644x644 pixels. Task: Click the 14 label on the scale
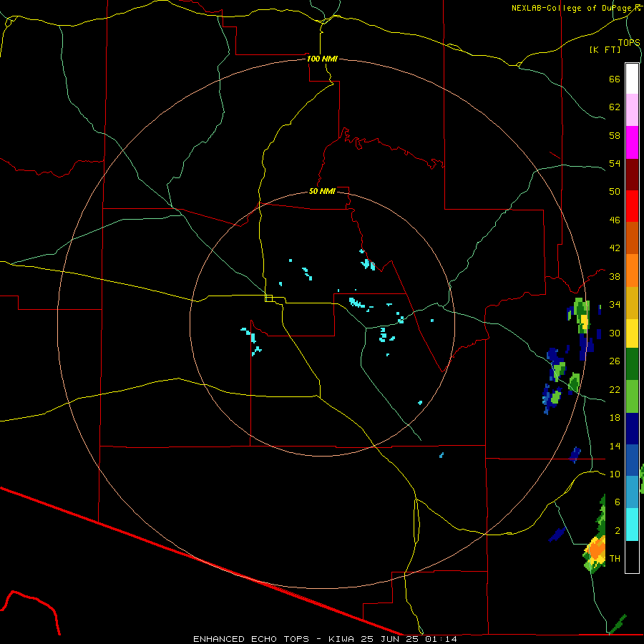(x=615, y=446)
